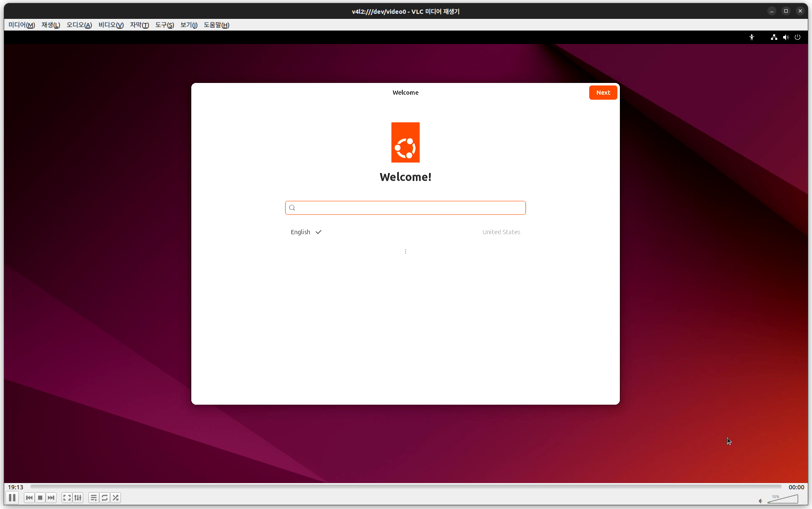Toggle fullscreen video mode

[67, 498]
